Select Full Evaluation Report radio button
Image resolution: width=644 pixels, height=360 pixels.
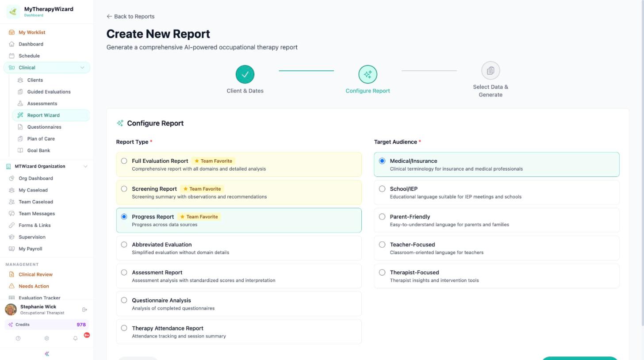[x=124, y=161]
